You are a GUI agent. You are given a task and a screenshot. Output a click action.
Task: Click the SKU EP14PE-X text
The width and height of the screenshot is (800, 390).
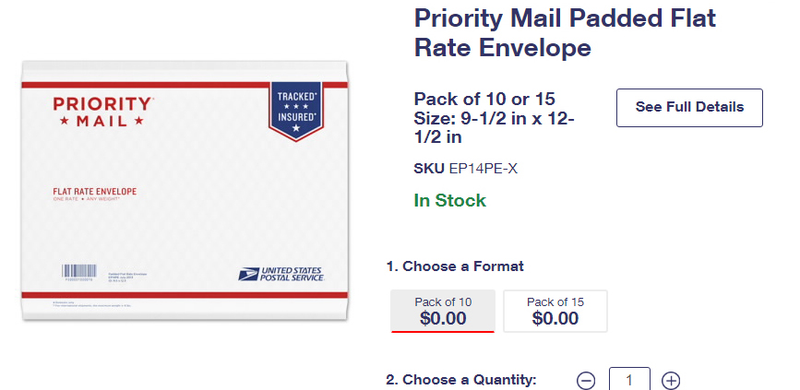(465, 168)
